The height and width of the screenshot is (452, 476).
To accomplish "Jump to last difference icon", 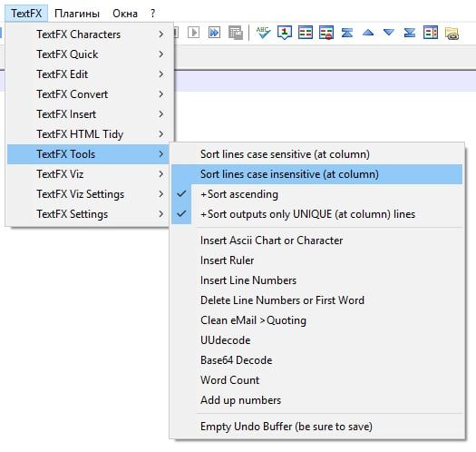I will pyautogui.click(x=410, y=33).
